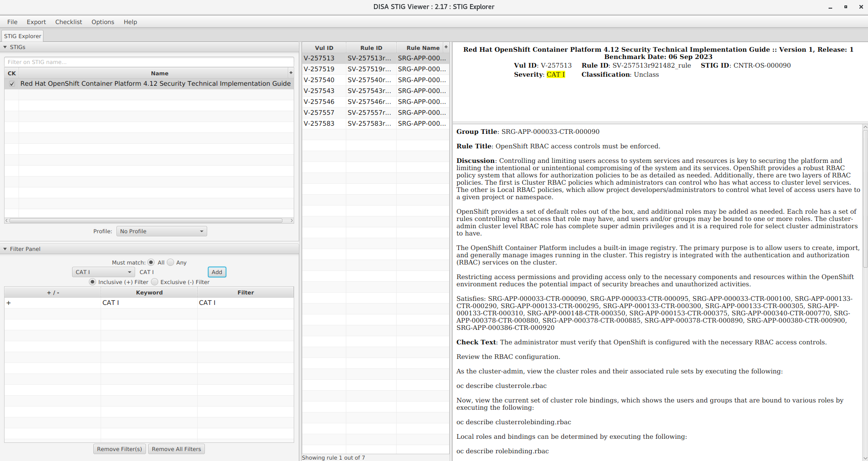Select rule row V-257583
This screenshot has height=461, width=868.
pyautogui.click(x=375, y=123)
